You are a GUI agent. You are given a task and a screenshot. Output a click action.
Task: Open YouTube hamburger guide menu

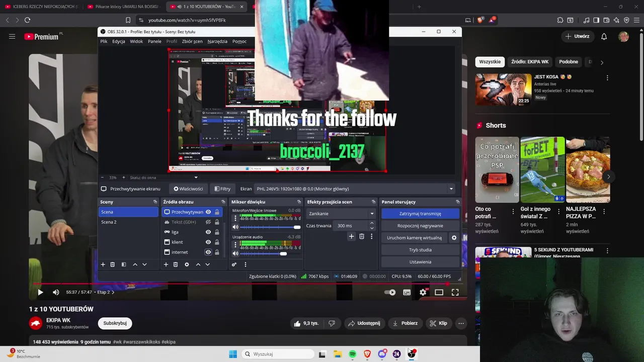click(x=12, y=36)
